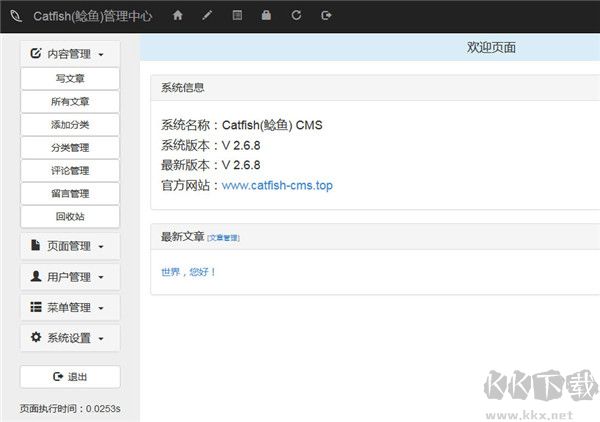This screenshot has width=600, height=422.
Task: Open the www.catfish-cms.top link
Action: [277, 185]
